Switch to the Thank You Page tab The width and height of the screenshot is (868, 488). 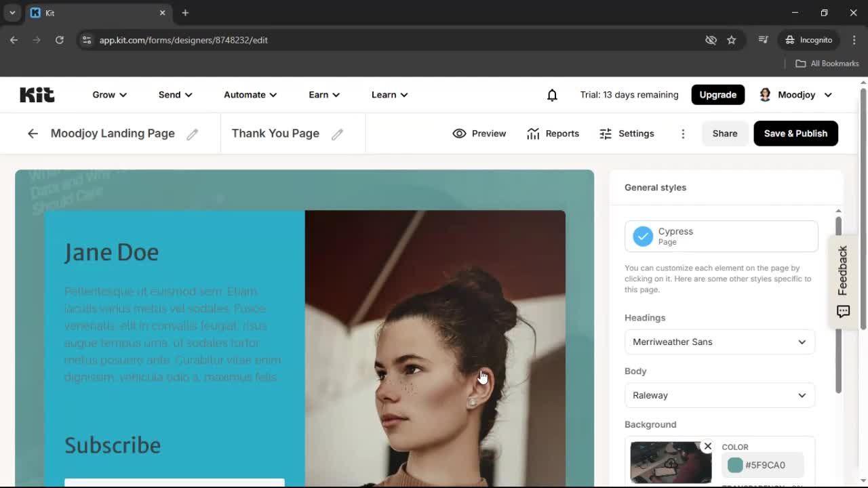(x=275, y=134)
